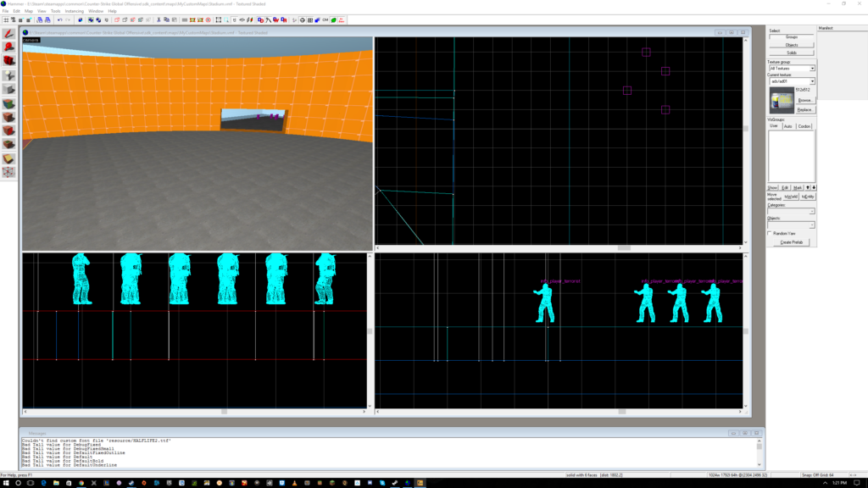Click the VisGroups Show button

coord(773,187)
